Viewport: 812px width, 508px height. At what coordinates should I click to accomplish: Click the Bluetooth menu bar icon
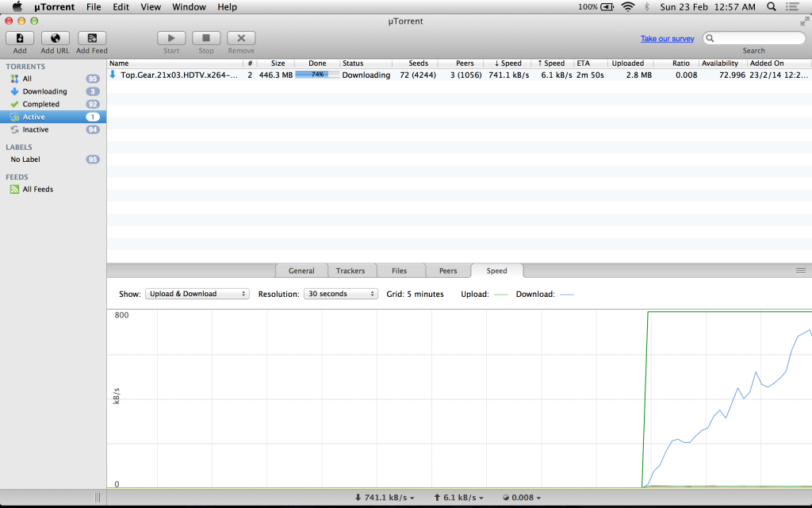click(x=646, y=6)
